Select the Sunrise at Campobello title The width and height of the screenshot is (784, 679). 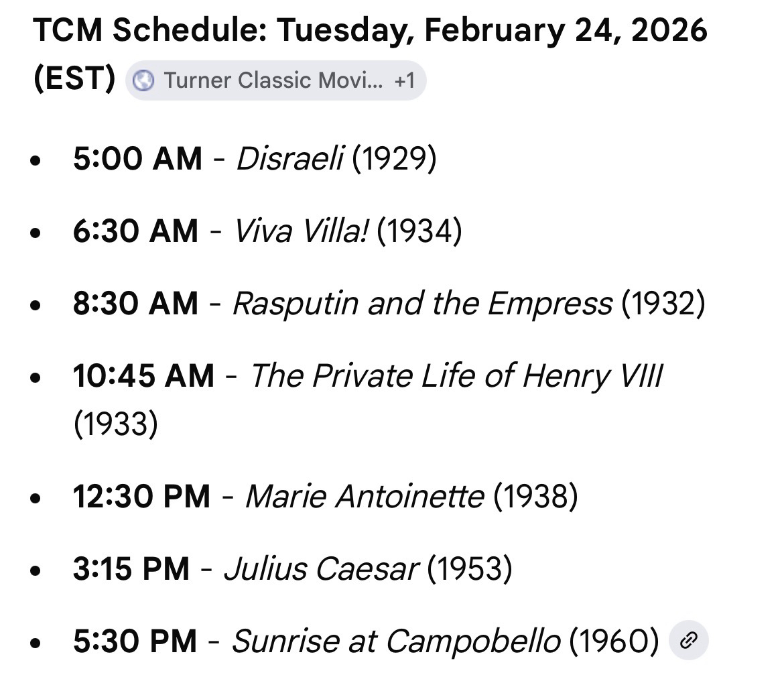tap(395, 641)
